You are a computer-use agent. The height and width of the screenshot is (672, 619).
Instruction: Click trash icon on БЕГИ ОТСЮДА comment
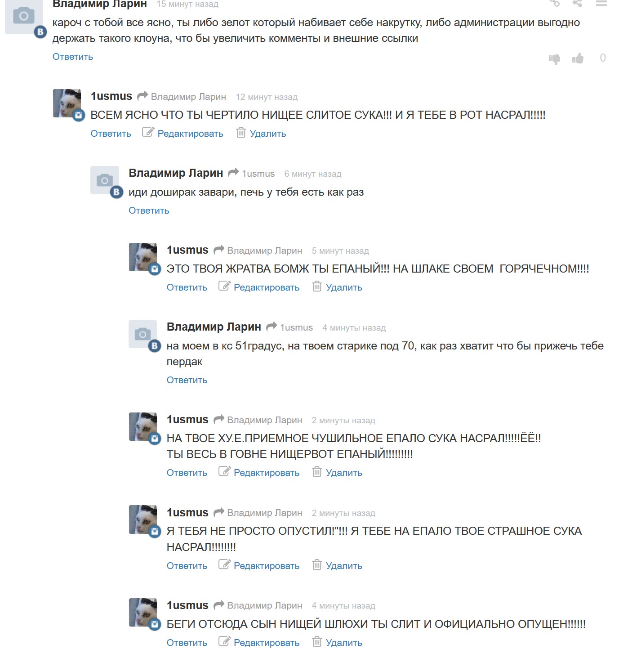[317, 641]
